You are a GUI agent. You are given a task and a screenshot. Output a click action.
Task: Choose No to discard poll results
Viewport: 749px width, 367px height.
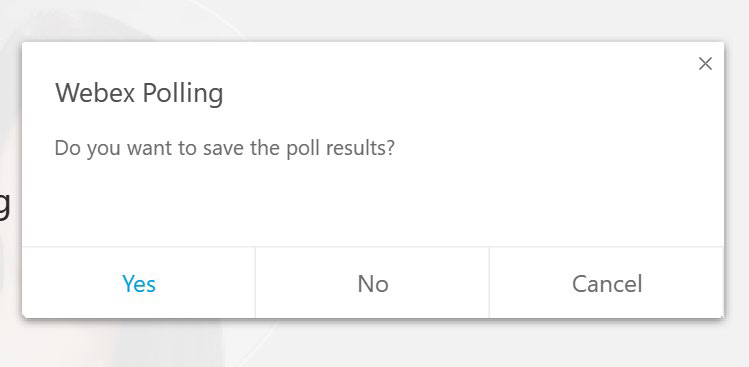tap(373, 283)
